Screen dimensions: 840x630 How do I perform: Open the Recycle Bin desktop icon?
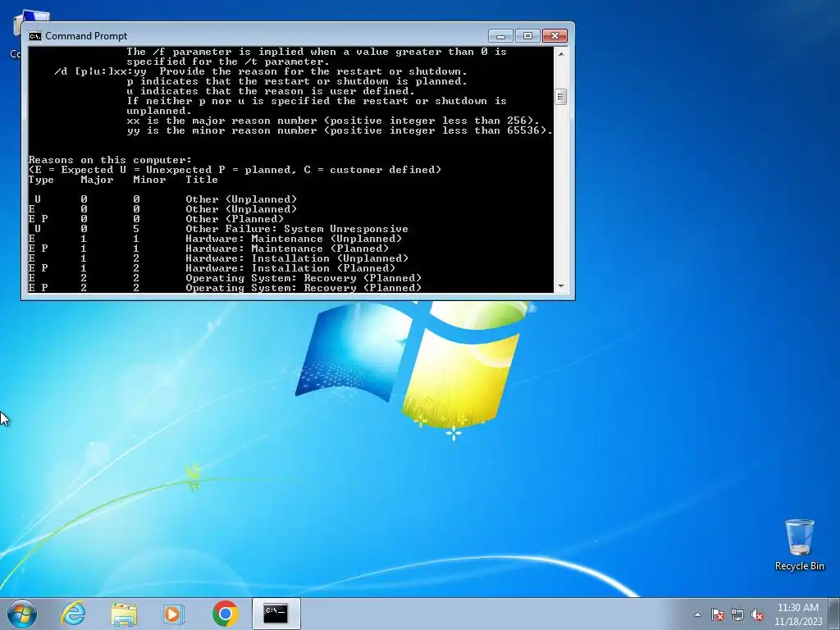pyautogui.click(x=799, y=545)
